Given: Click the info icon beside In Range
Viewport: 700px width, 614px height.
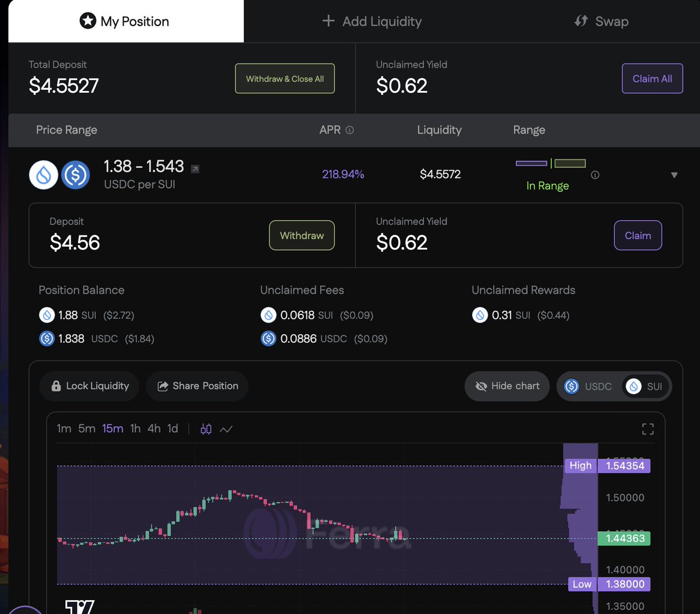Looking at the screenshot, I should (595, 175).
